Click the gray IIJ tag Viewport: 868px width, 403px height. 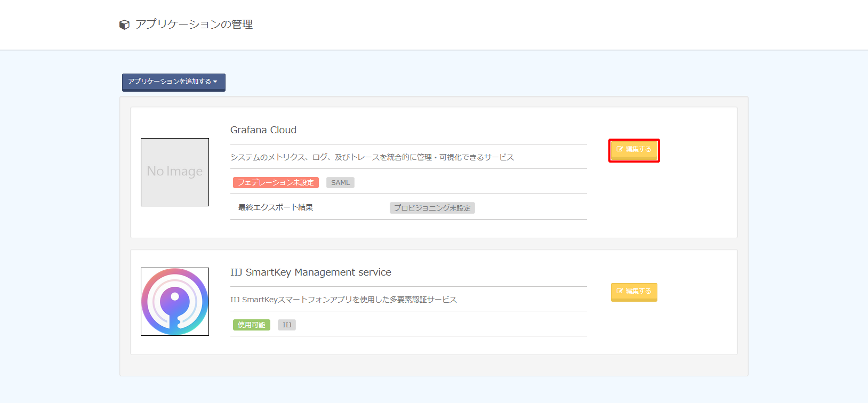click(x=287, y=325)
